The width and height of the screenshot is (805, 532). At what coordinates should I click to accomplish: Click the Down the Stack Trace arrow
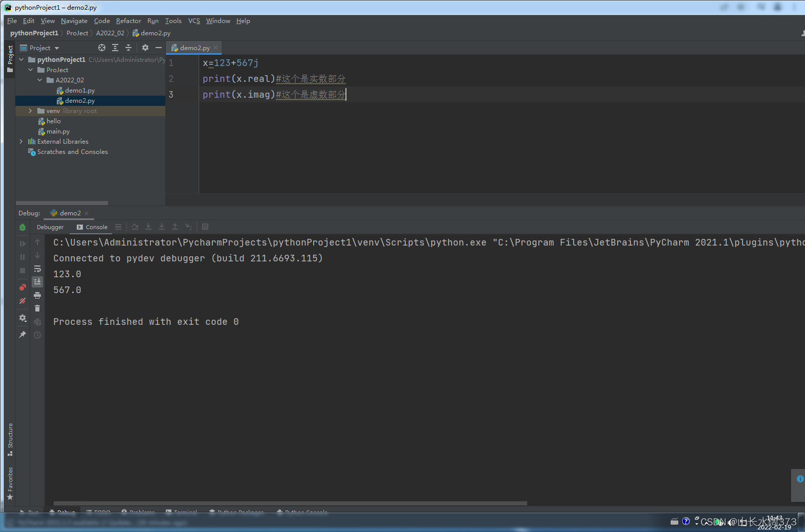click(x=37, y=255)
